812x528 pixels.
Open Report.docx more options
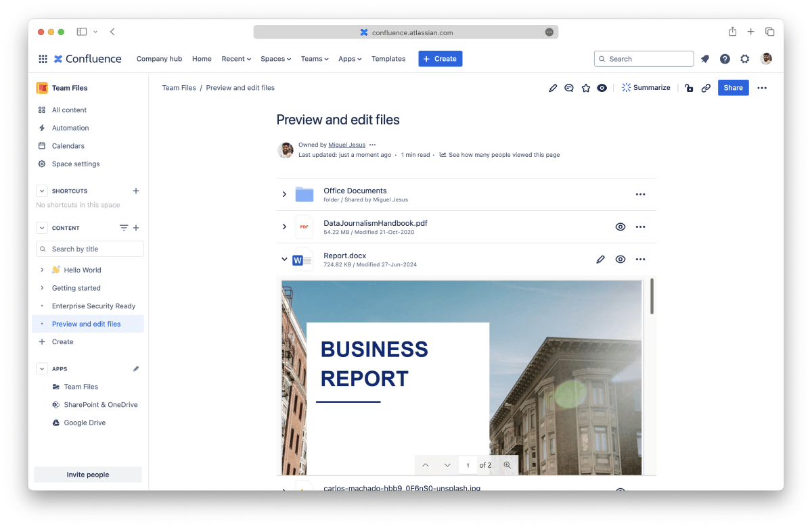(641, 260)
